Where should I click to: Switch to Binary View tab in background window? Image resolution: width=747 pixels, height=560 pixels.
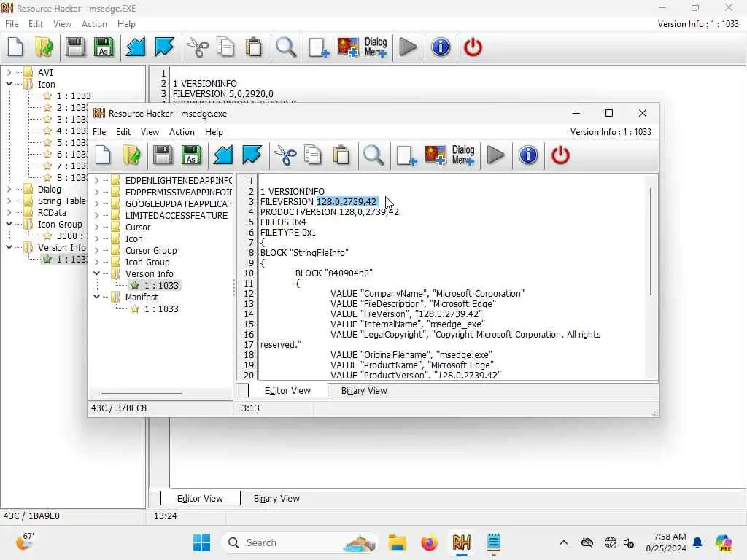(276, 499)
